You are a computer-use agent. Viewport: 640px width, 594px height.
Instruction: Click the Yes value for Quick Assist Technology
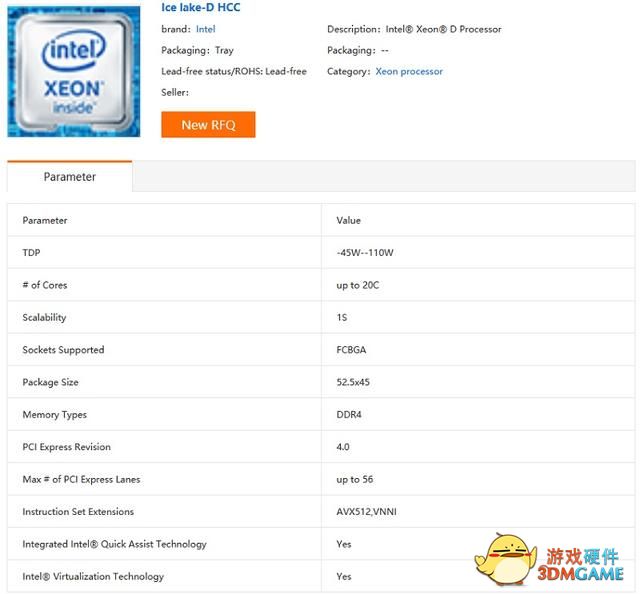[344, 544]
